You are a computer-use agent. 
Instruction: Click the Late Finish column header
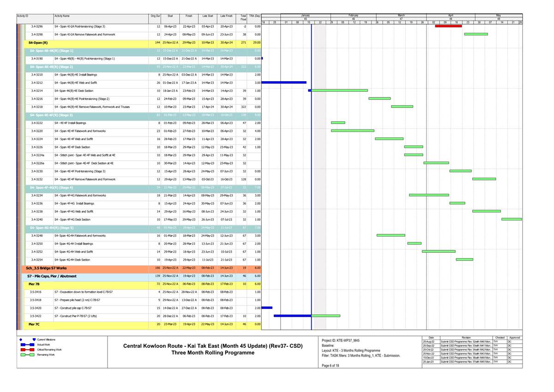point(226,16)
